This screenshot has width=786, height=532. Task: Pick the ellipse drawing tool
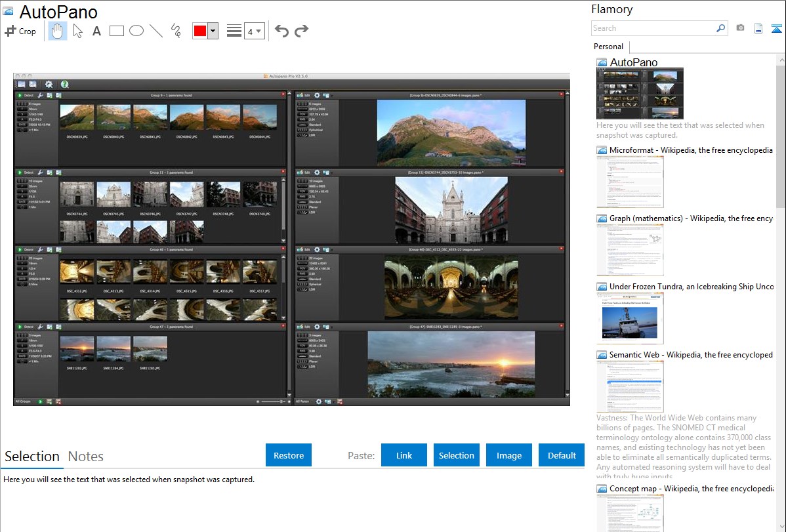tap(136, 31)
